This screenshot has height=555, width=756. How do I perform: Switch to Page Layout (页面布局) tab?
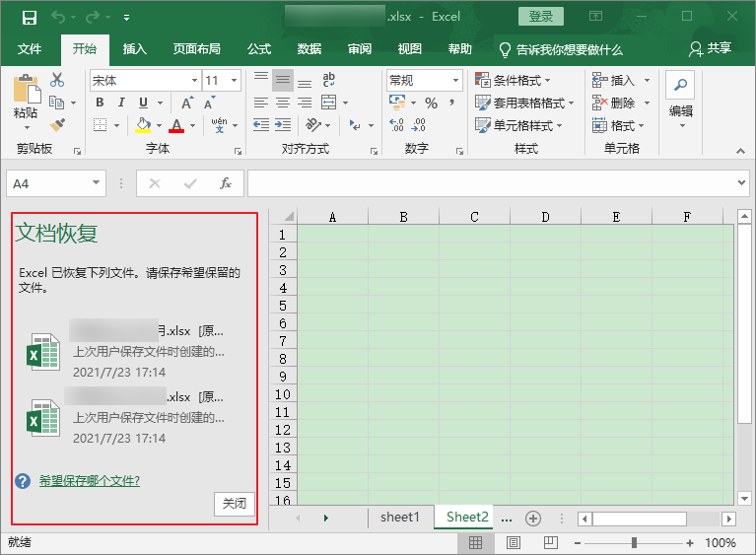tap(197, 49)
